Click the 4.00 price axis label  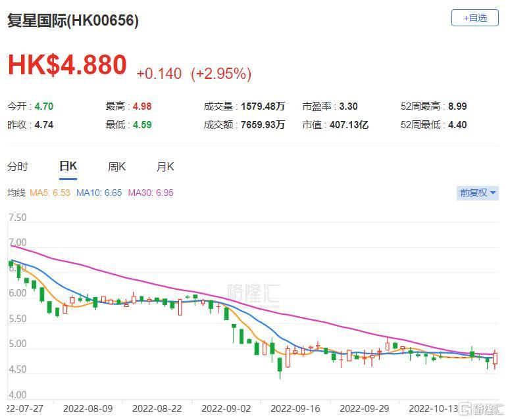coord(18,395)
